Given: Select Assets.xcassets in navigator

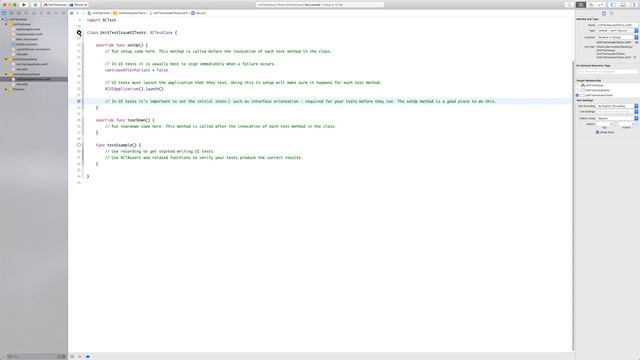Looking at the screenshot, I should [x=26, y=44].
